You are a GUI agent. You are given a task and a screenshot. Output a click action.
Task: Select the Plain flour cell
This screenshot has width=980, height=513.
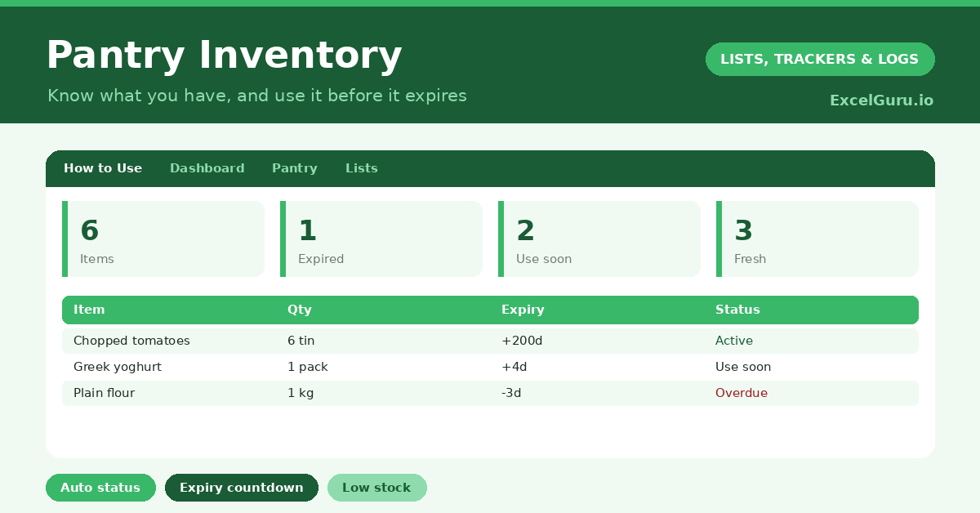coord(104,393)
